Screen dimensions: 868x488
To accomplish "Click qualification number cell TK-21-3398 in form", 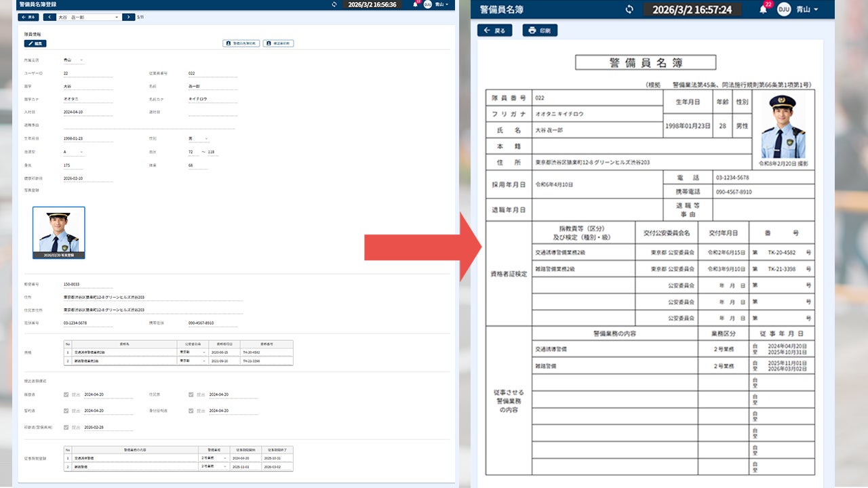I will point(267,361).
